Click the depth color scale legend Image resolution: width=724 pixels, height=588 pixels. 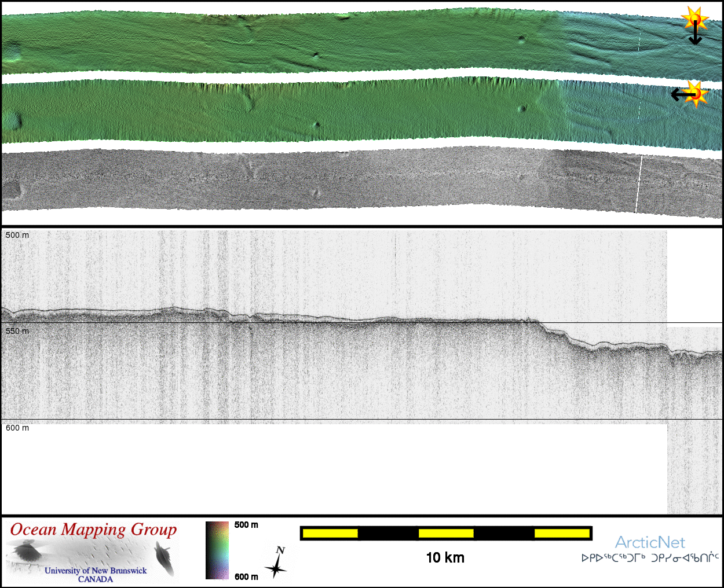point(217,550)
